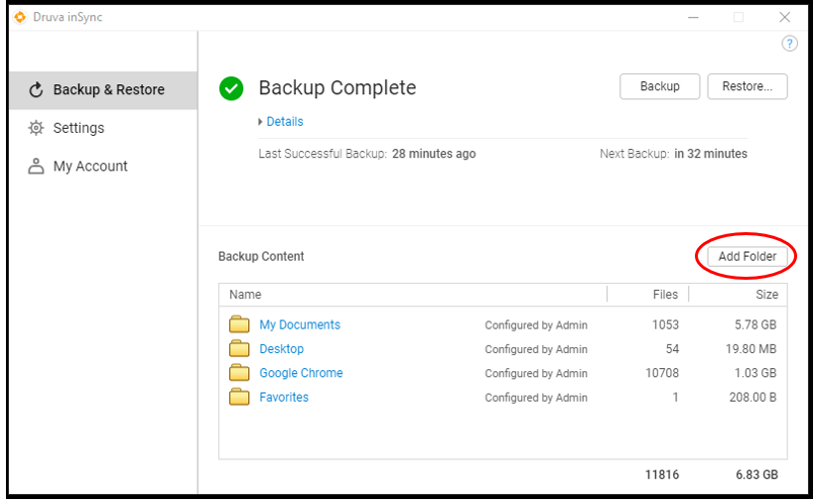The image size is (816, 504).
Task: Sort the list by the Name column header
Action: [245, 295]
